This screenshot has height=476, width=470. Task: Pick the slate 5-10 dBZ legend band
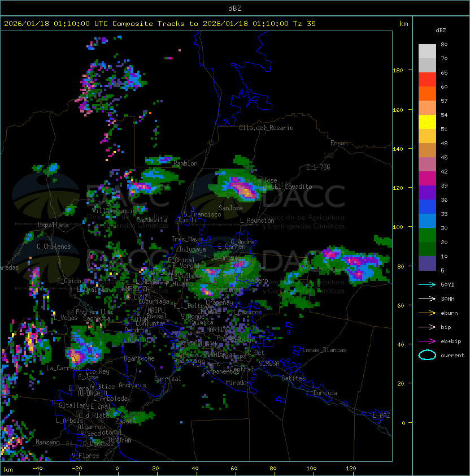click(427, 263)
